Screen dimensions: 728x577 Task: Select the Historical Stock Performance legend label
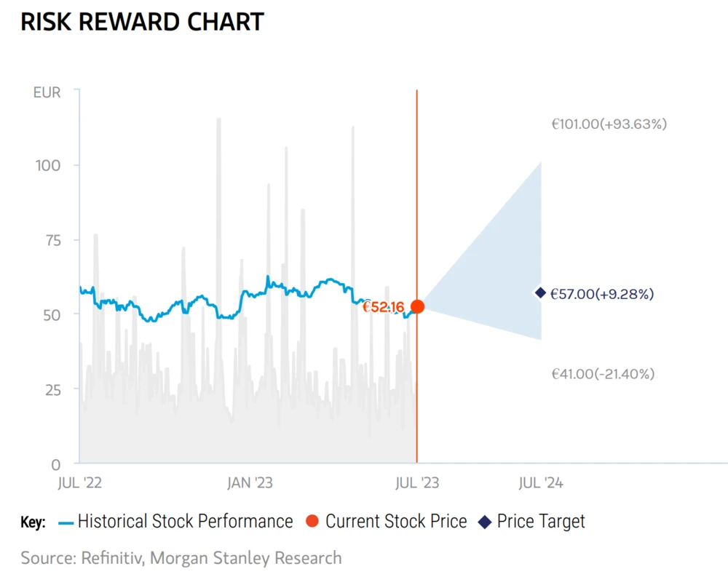(185, 522)
